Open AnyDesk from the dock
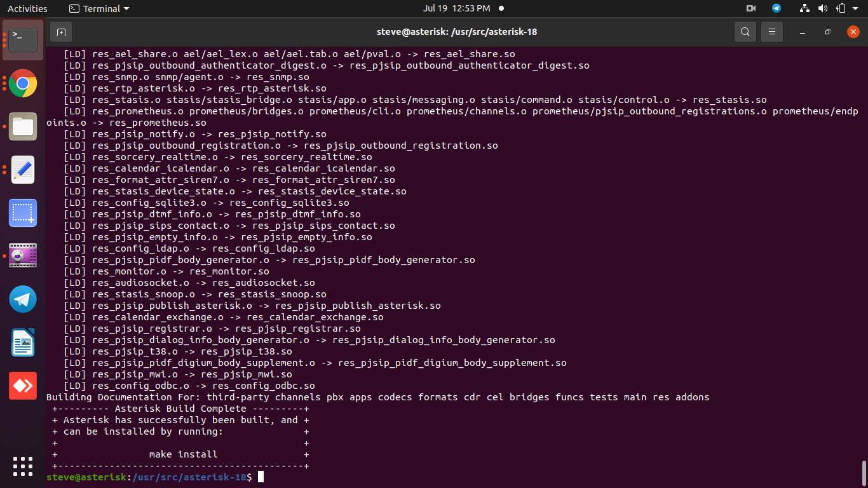This screenshot has height=488, width=868. (23, 386)
